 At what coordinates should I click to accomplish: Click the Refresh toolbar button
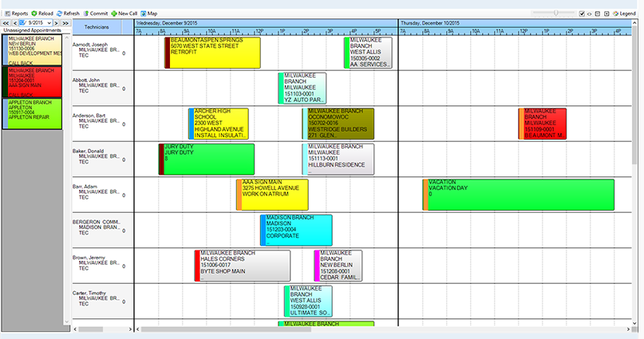click(68, 14)
